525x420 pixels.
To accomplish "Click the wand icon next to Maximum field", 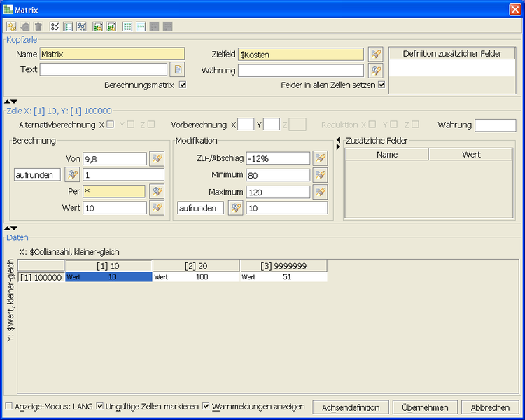I will point(320,192).
